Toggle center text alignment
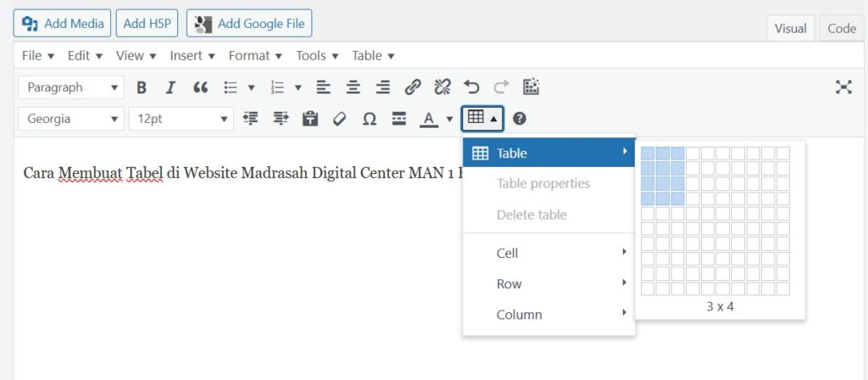868x380 pixels. [353, 87]
